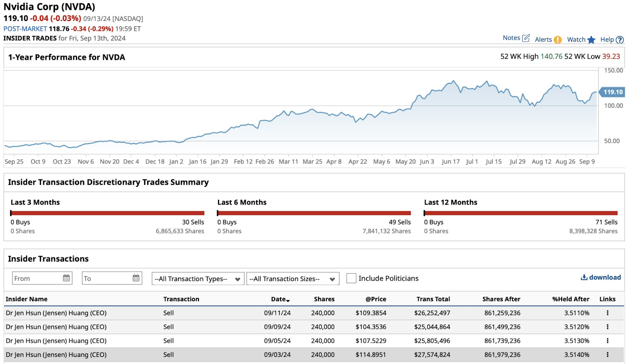Viewport: 633px width, 364px height.
Task: Click the Jun 17 chart axis label
Action: 451,161
